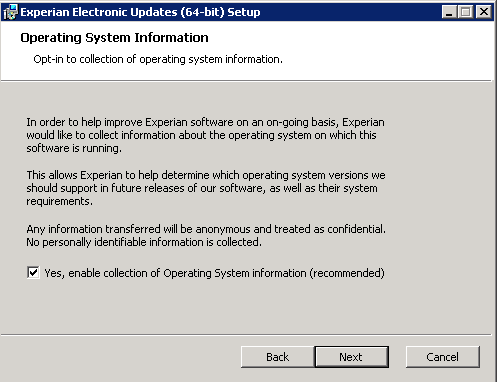This screenshot has width=497, height=382.
Task: Click the installer icon in the title bar
Action: pyautogui.click(x=10, y=12)
